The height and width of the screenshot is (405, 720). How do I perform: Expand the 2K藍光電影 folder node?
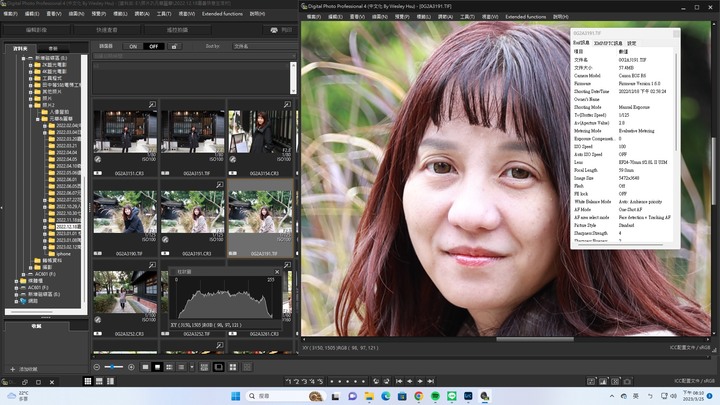[30, 65]
